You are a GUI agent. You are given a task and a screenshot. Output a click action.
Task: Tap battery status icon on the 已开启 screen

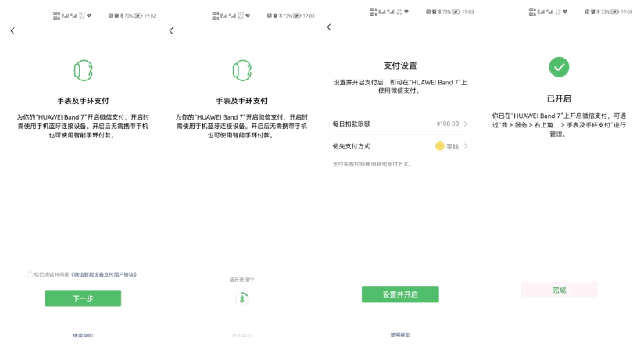615,12
